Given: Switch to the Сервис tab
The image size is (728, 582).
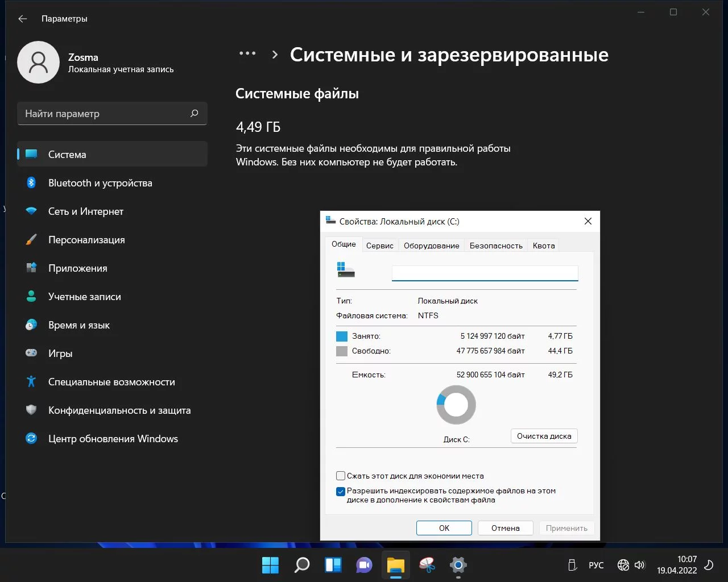Looking at the screenshot, I should [x=380, y=246].
